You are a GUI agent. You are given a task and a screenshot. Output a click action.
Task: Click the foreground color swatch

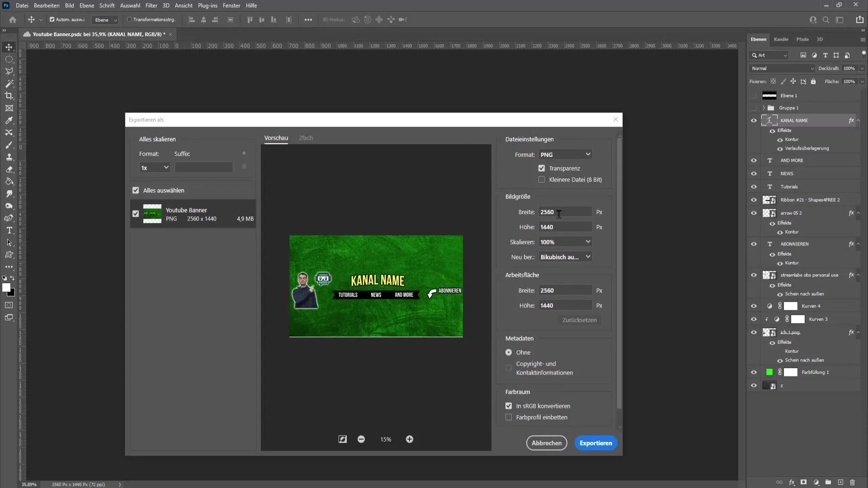6,288
